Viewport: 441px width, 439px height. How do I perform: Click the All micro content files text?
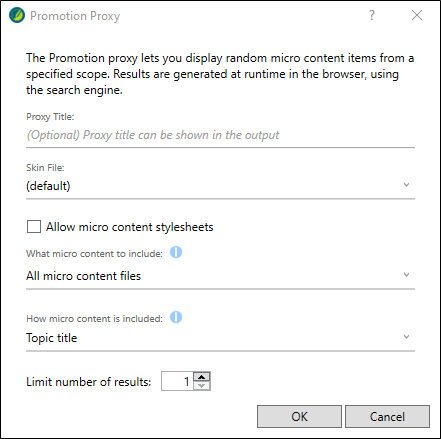pyautogui.click(x=84, y=276)
